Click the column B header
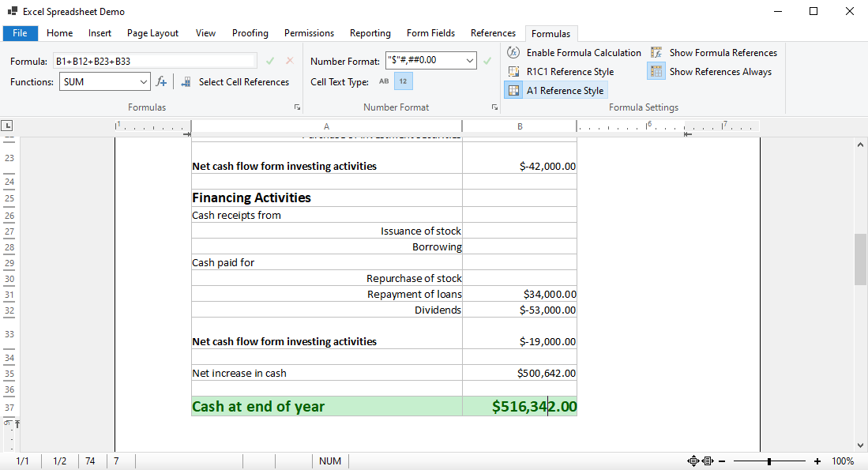The image size is (868, 470). click(520, 126)
